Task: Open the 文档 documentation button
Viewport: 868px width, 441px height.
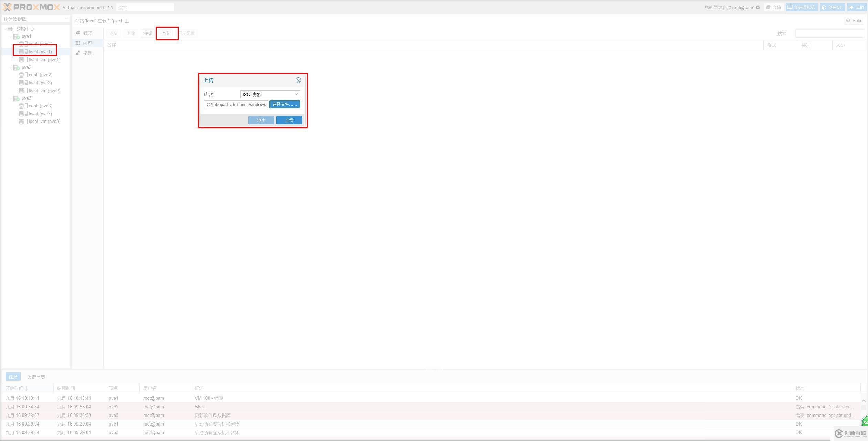Action: 773,7
